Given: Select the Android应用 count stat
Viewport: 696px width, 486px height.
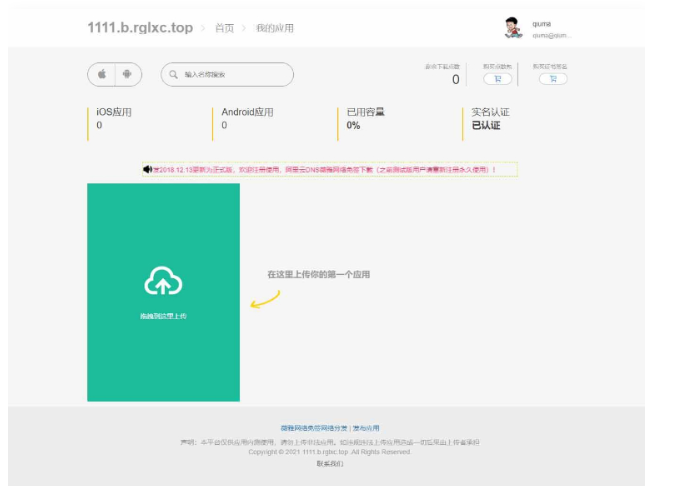Looking at the screenshot, I should click(x=246, y=118).
